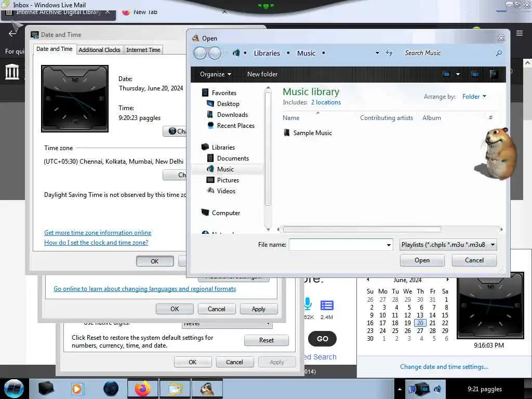Screen dimensions: 532x399
Task: Select Pictures library
Action: pyautogui.click(x=228, y=180)
